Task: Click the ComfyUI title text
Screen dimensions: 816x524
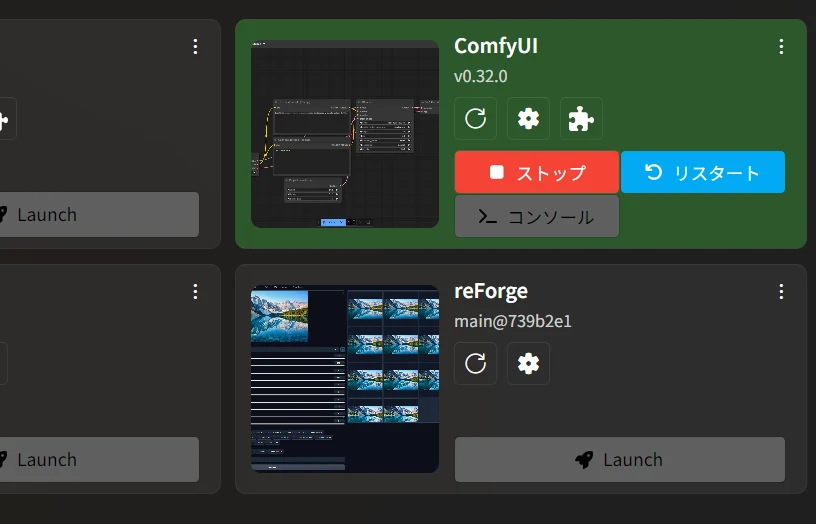Action: 496,46
